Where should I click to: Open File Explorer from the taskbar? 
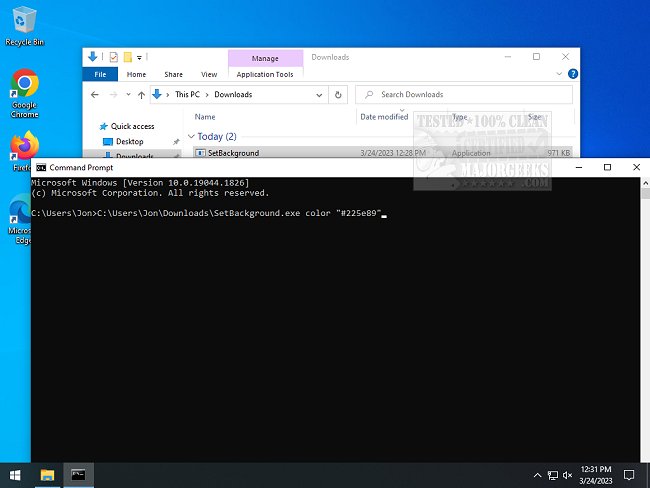click(47, 475)
